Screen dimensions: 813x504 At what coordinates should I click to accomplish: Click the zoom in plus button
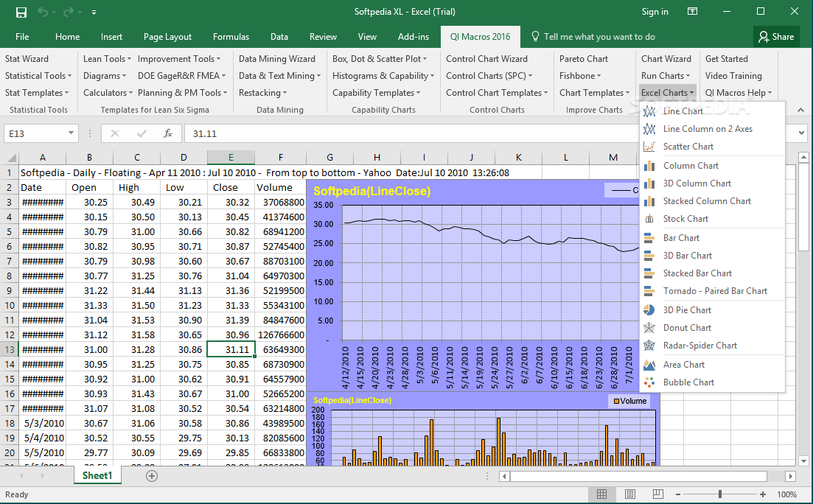763,494
